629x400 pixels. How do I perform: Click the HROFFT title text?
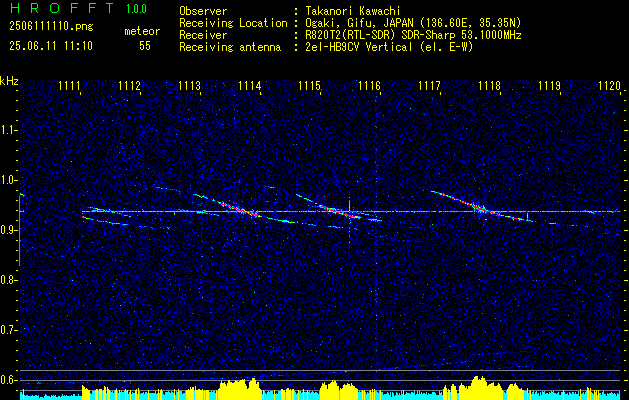pyautogui.click(x=62, y=8)
